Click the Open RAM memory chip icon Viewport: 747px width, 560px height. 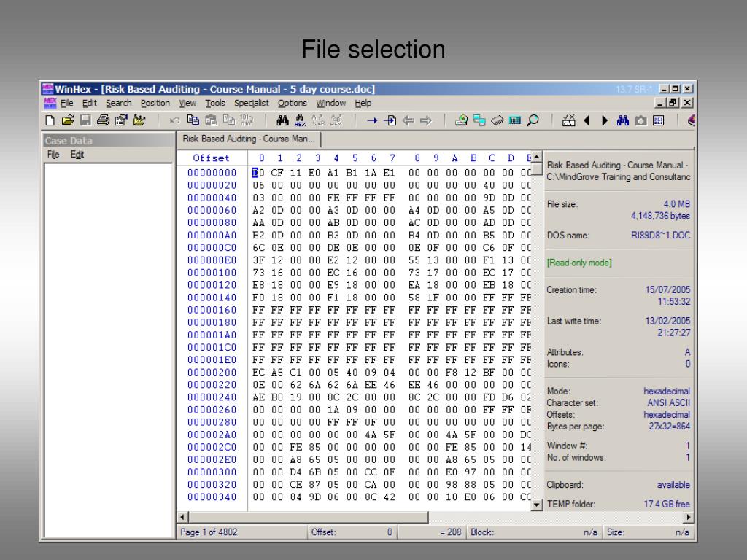click(497, 120)
